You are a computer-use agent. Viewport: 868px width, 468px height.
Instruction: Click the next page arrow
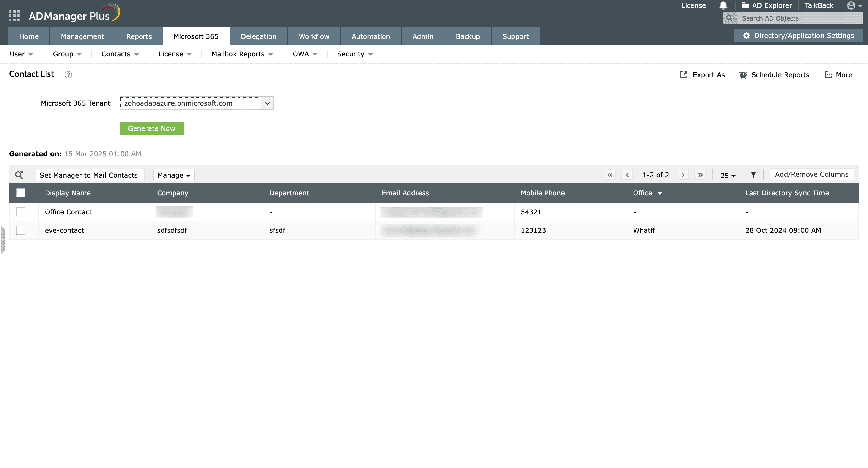[x=683, y=175]
